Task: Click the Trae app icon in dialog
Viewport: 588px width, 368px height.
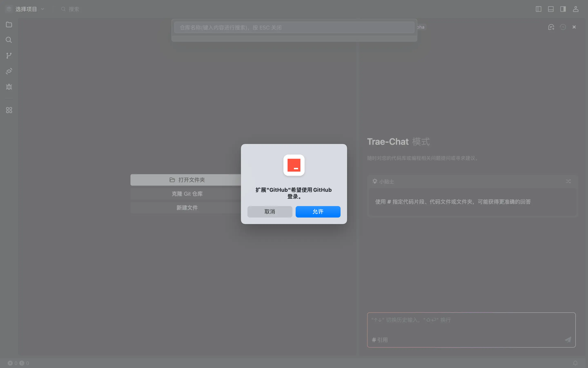Action: (294, 165)
